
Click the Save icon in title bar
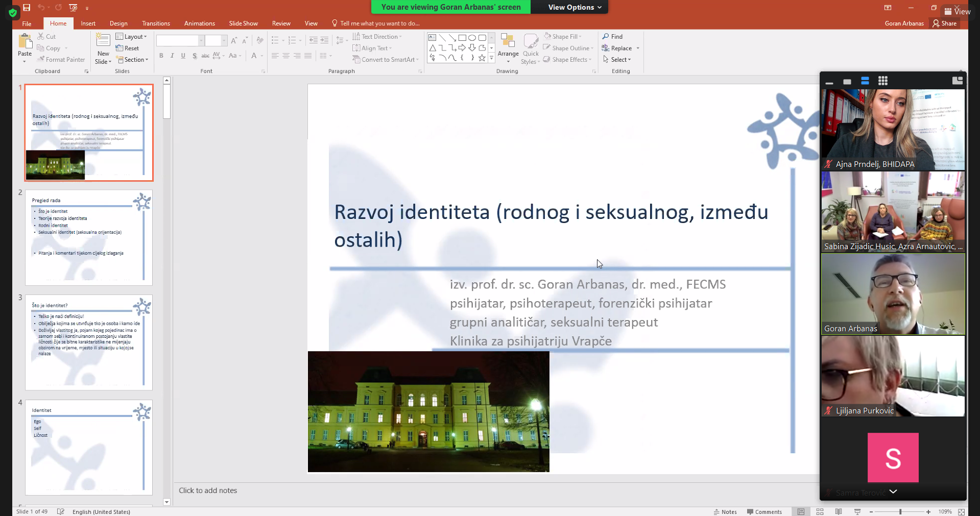point(27,8)
